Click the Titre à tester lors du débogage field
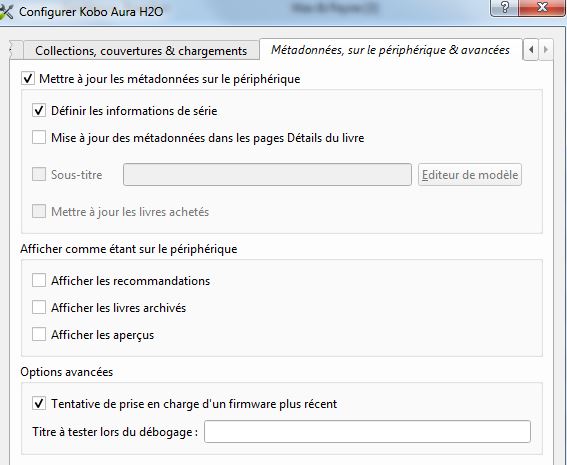The width and height of the screenshot is (567, 465). 367,431
